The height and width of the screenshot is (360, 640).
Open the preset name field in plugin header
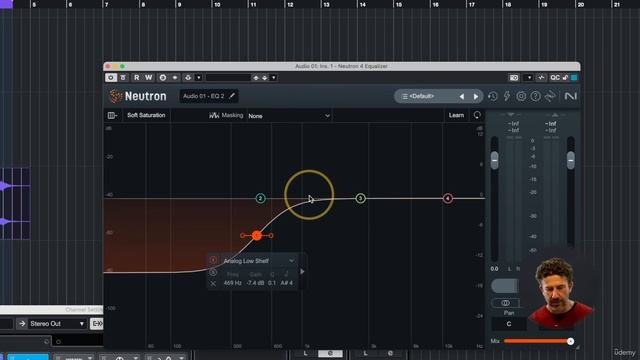(227, 78)
